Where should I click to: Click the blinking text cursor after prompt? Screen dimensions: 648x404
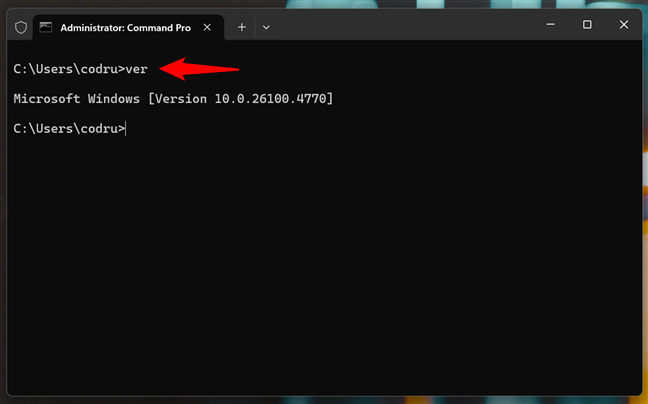pyautogui.click(x=127, y=128)
